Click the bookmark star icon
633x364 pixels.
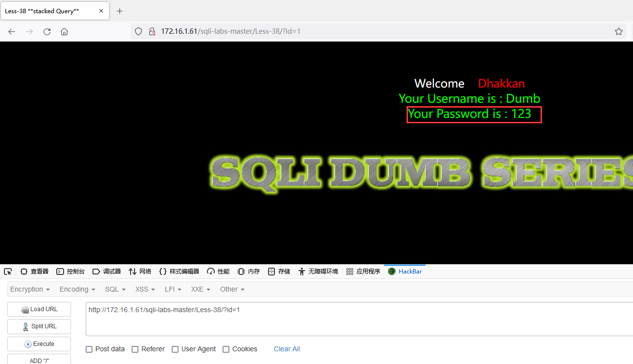619,31
